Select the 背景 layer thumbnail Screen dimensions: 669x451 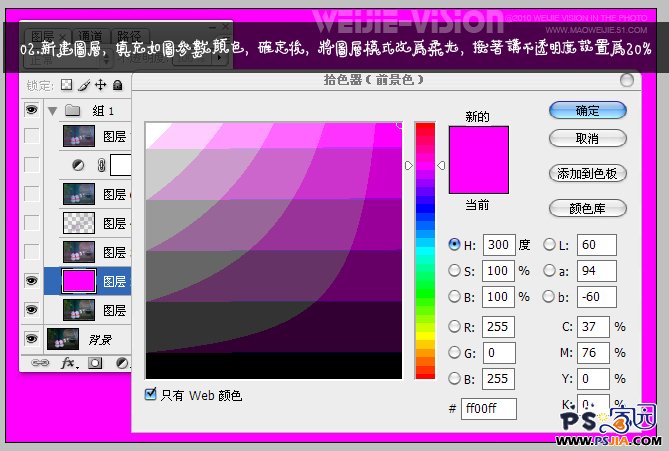pyautogui.click(x=63, y=339)
